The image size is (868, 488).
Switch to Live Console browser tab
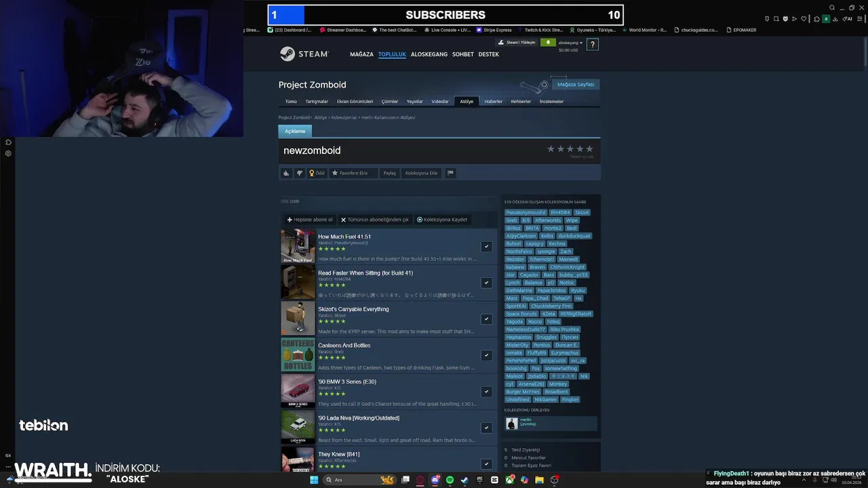point(448,30)
